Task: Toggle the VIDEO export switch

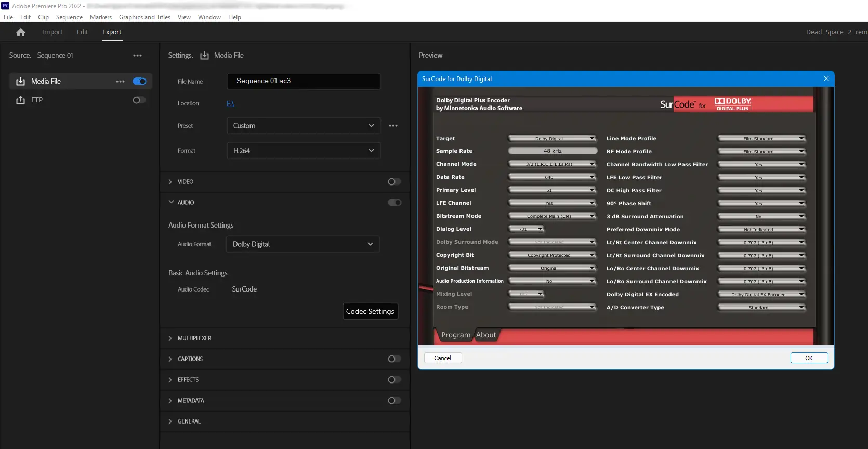Action: [x=394, y=182]
